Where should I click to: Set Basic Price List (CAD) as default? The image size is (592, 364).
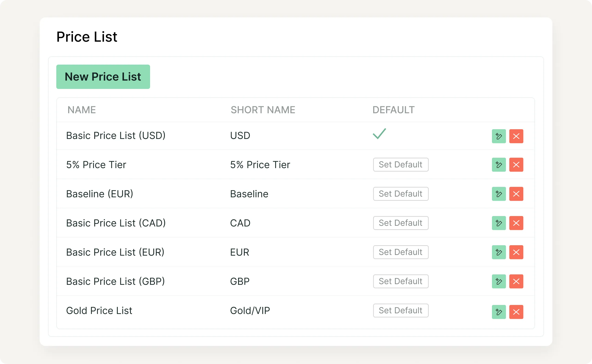pos(401,223)
